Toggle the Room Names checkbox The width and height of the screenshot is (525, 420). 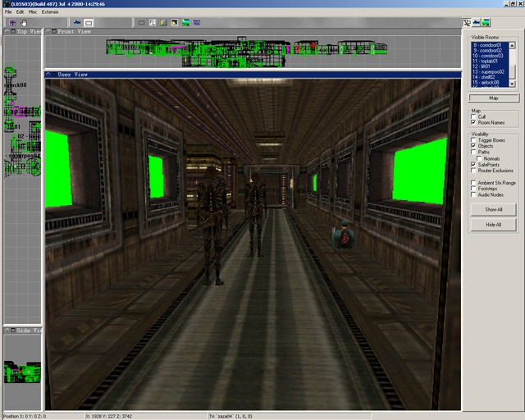473,122
